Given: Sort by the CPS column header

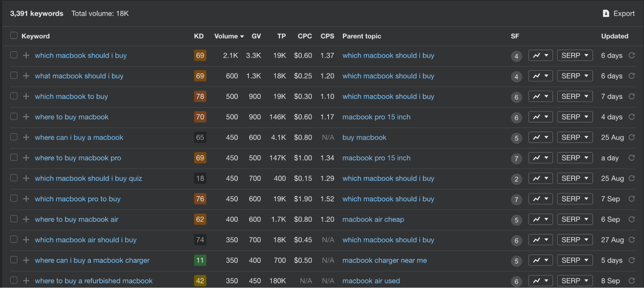Looking at the screenshot, I should tap(327, 36).
